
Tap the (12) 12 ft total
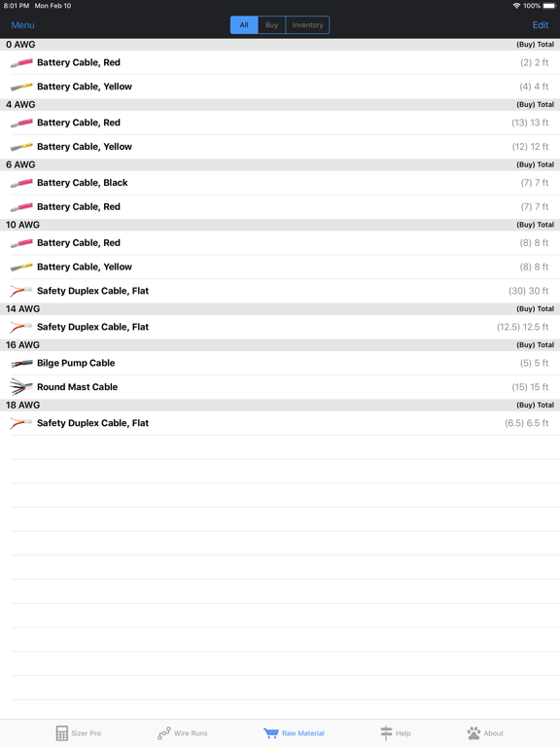click(x=530, y=147)
